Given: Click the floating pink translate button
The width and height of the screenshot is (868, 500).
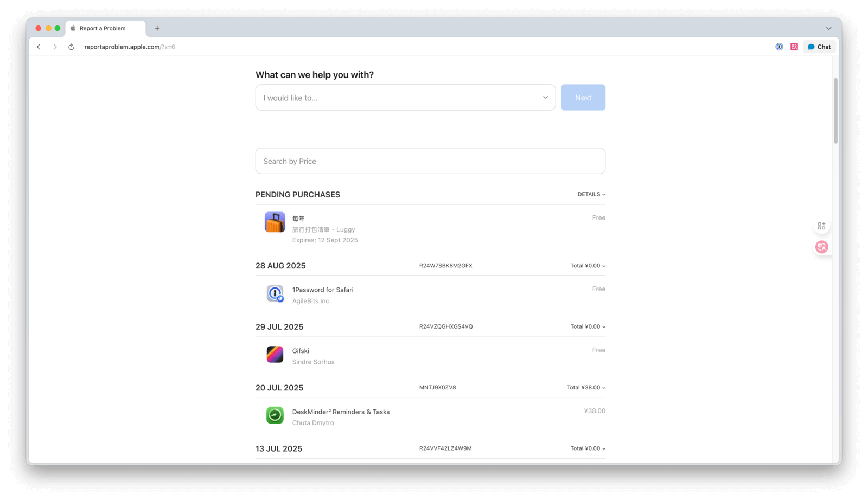Looking at the screenshot, I should pyautogui.click(x=821, y=247).
